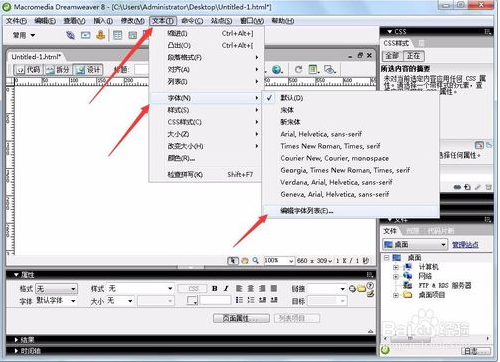Apply Bold in the Properties panel
The height and width of the screenshot is (362, 500).
click(215, 289)
